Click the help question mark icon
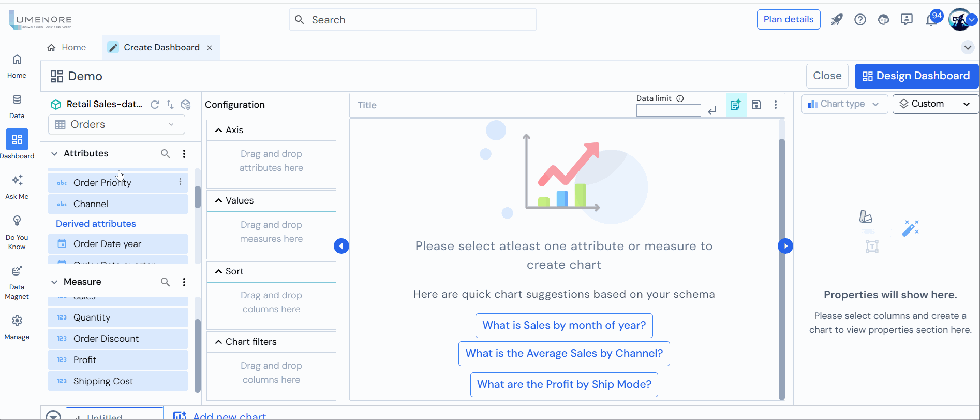 (x=860, y=19)
